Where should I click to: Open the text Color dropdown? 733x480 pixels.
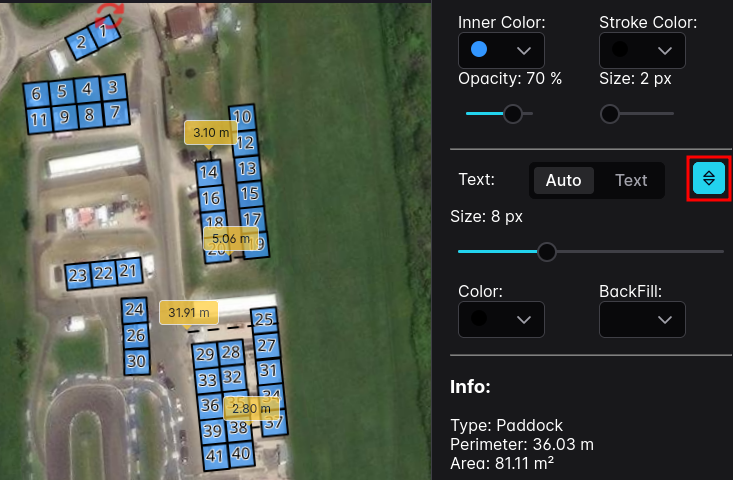coord(501,320)
